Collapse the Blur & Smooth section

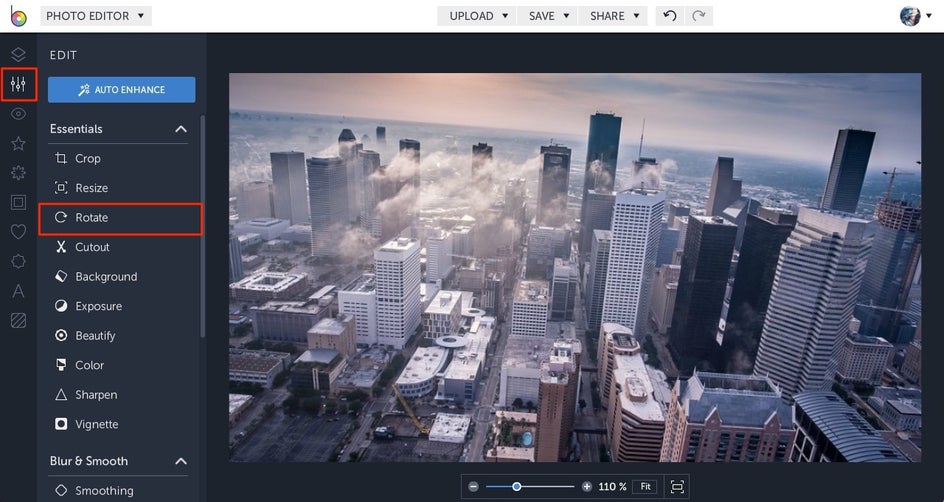pos(181,461)
